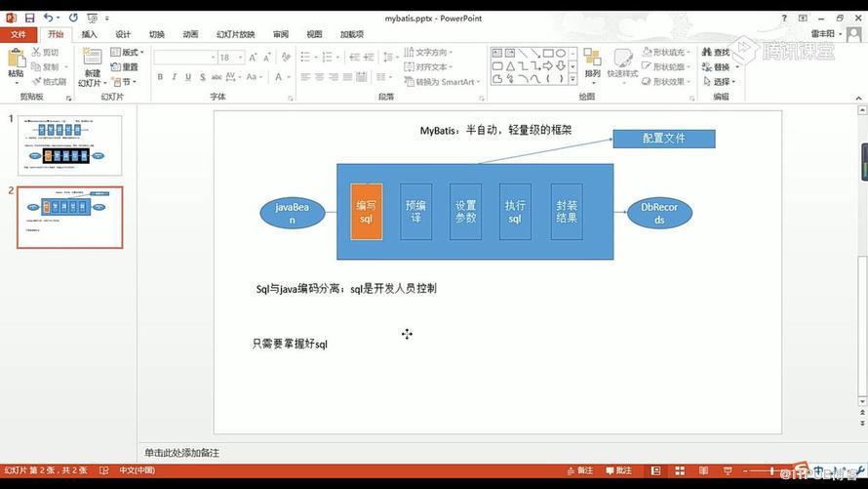This screenshot has height=489, width=868.
Task: Click the zoom slider handle
Action: tap(771, 471)
